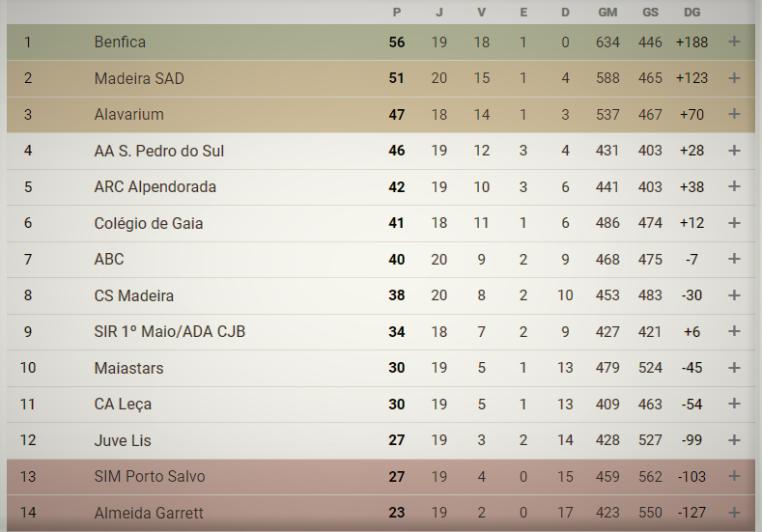The height and width of the screenshot is (532, 762).
Task: Click plus icon beside ARC Alpendorada
Action: pos(734,186)
